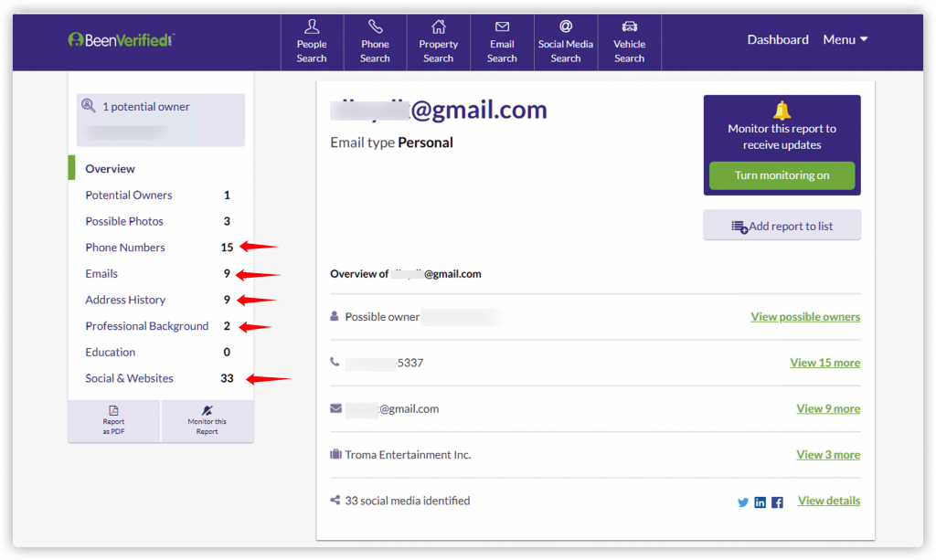The image size is (936, 560).
Task: Go to the Dashboard link
Action: (x=778, y=39)
